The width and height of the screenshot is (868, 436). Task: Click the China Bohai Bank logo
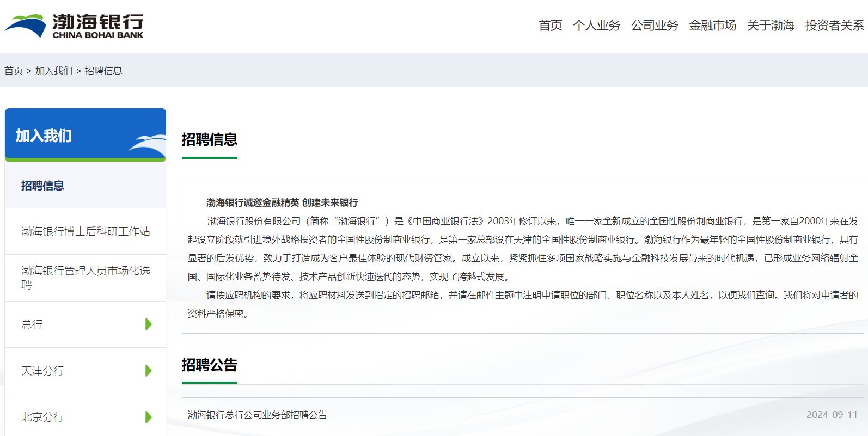coord(74,26)
